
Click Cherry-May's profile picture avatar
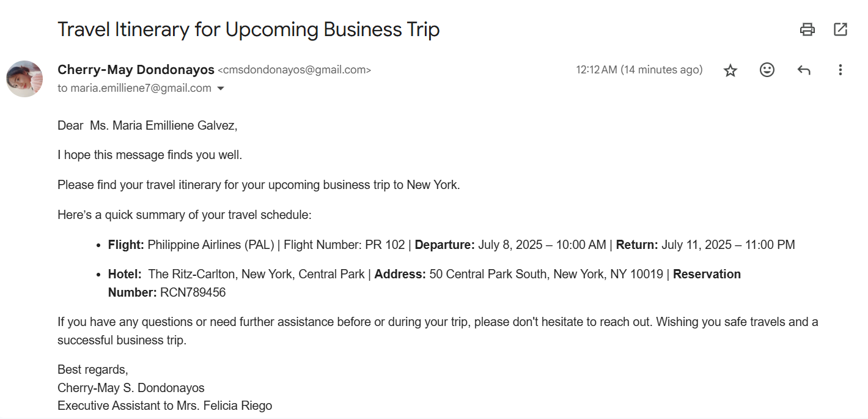[x=24, y=79]
